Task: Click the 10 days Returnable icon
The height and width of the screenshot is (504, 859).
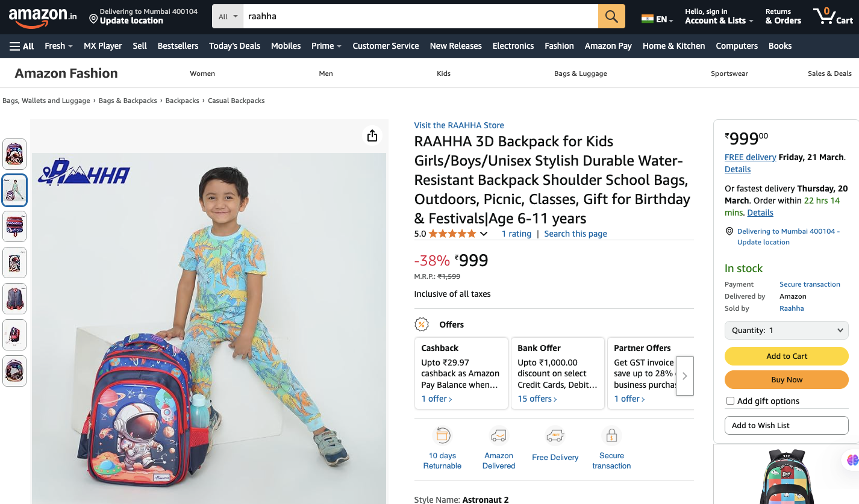Action: click(442, 435)
